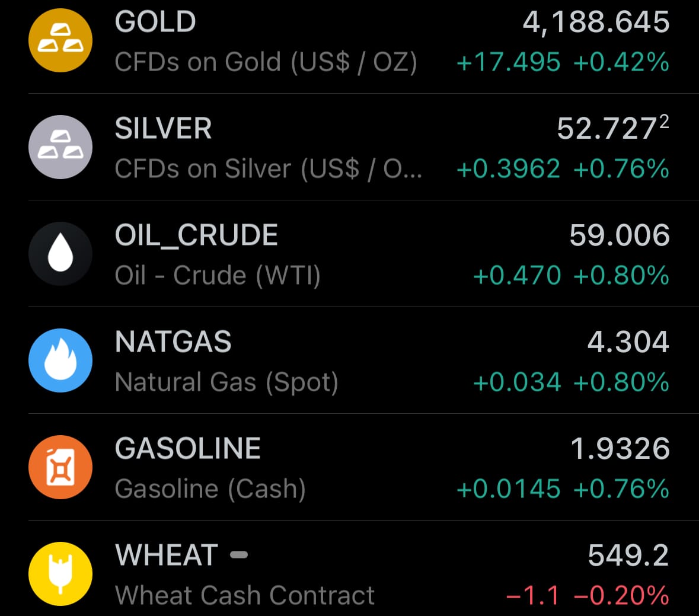Open the WHEAT symbol label
This screenshot has height=616, width=699.
point(167,556)
